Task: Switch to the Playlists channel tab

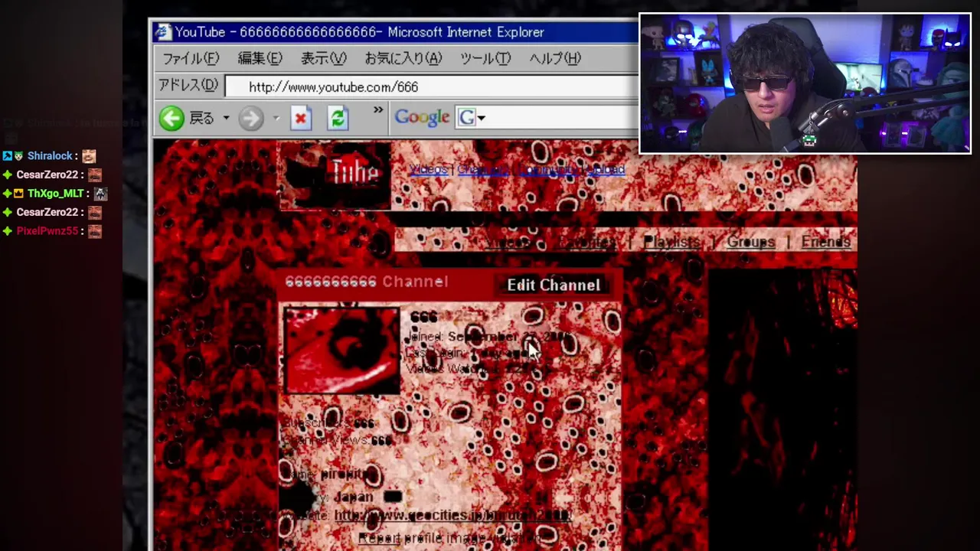Action: click(671, 243)
